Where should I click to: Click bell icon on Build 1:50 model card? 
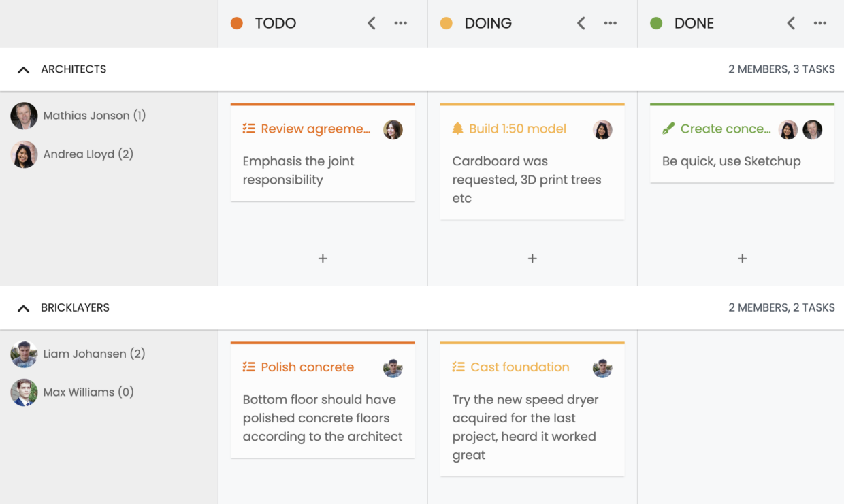click(457, 129)
